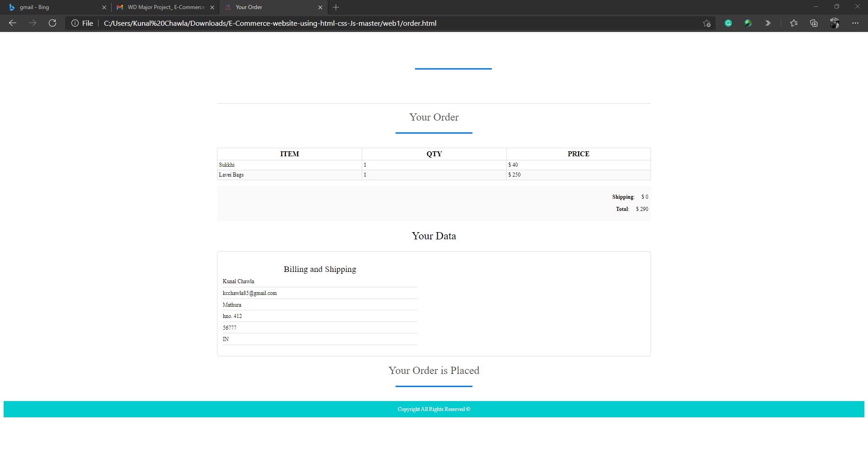Image resolution: width=868 pixels, height=467 pixels.
Task: Click the colorful globe extension icon
Action: [x=748, y=23]
